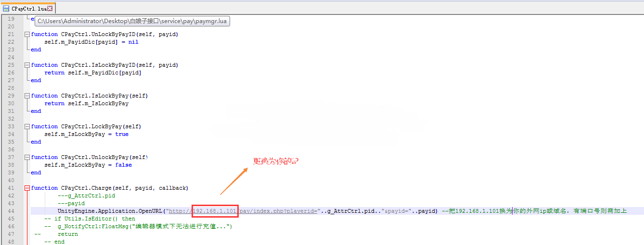Viewport: 644px width, 245px height.
Task: Place cursor in the FloatMsg comment line
Action: [x=144, y=226]
